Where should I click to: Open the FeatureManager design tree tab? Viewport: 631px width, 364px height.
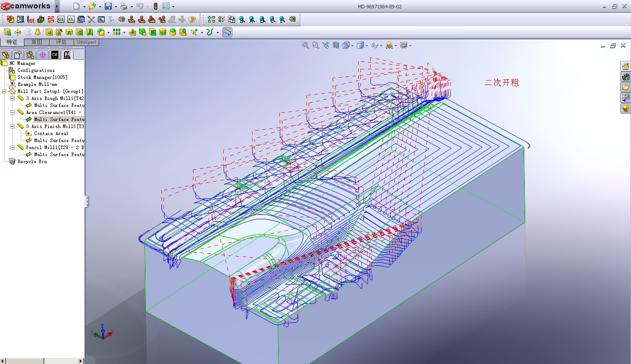click(6, 55)
